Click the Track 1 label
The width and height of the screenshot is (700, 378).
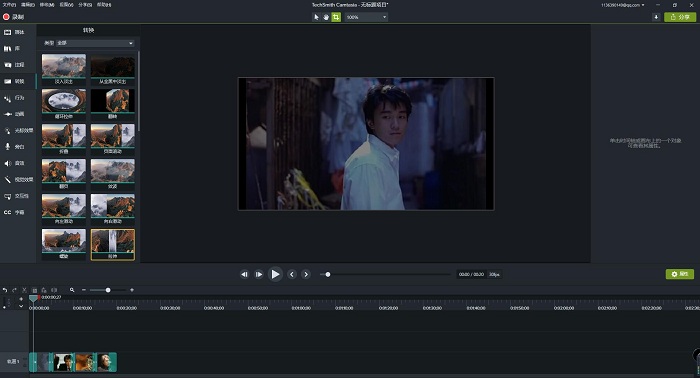pyautogui.click(x=13, y=361)
